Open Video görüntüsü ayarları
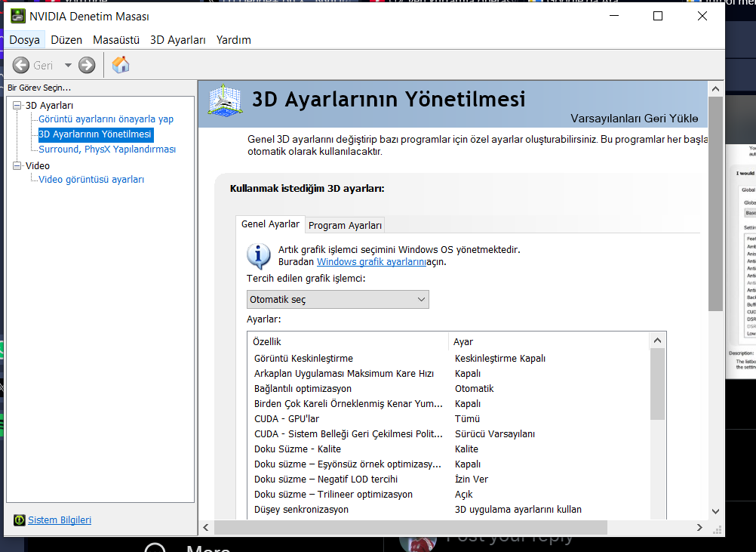756x552 pixels. 91,180
